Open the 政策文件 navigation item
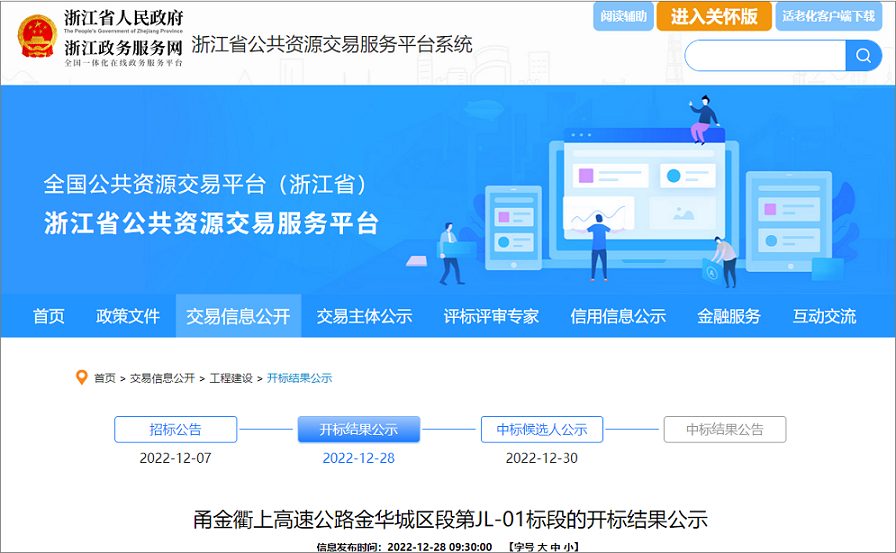Viewport: 896px width, 553px height. tap(128, 316)
